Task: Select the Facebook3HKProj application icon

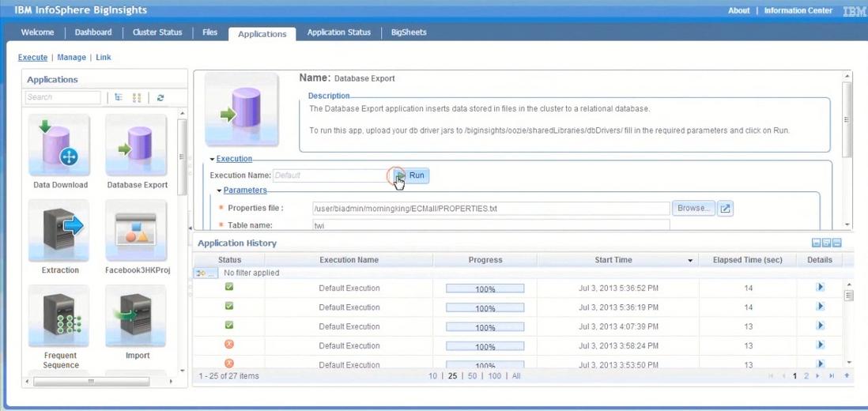Action: 136,231
